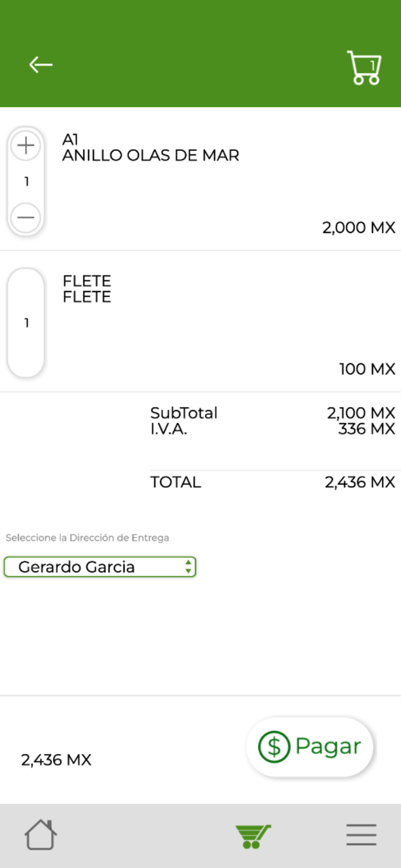Tap the FLETE item row
The image size is (401, 868).
pos(200,321)
